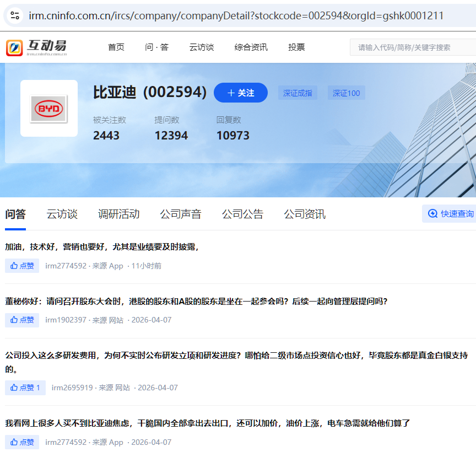Click the 提问数 value 12394
The width and height of the screenshot is (476, 457).
click(171, 136)
